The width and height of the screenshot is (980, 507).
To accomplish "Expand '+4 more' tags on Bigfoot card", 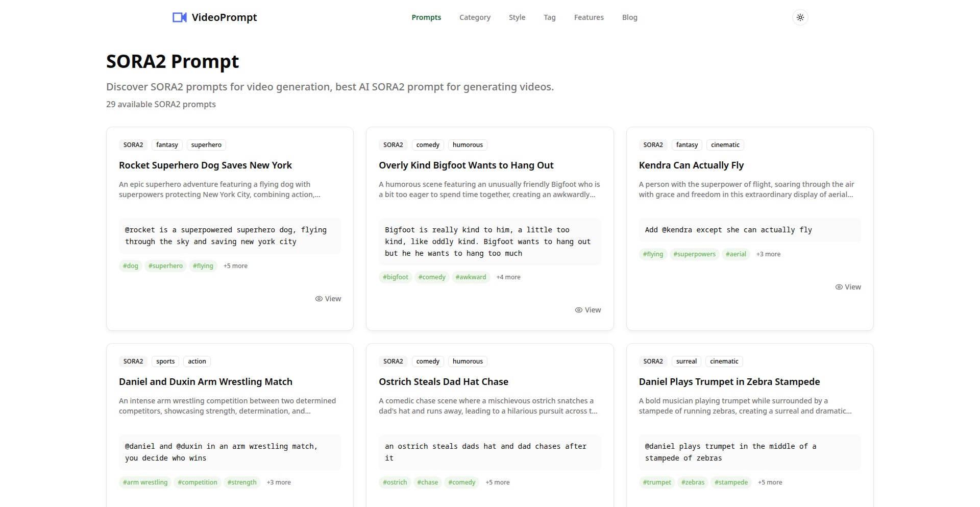I will click(508, 277).
